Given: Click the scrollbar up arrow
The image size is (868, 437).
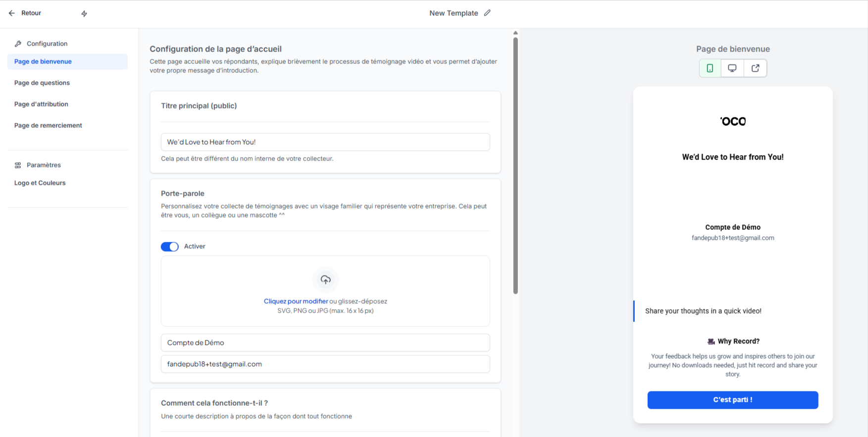Looking at the screenshot, I should [x=515, y=33].
